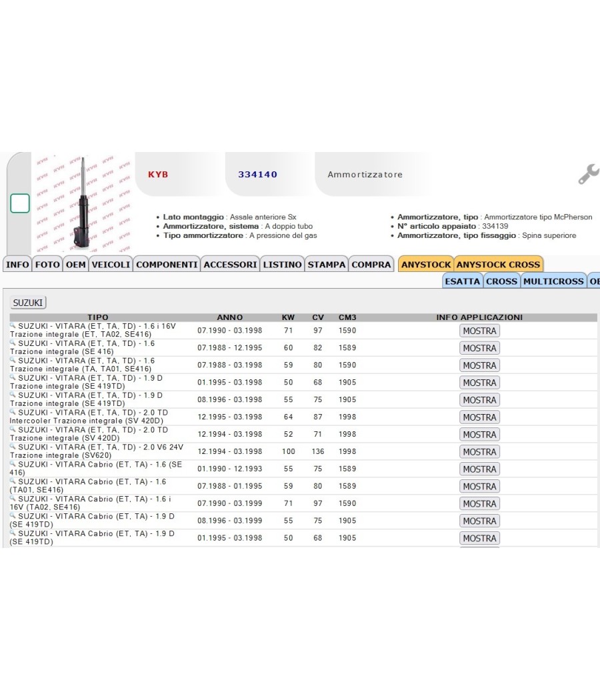Click MOSTRA for Cabrio 1.9 D 50 kW
Screen dimensions: 600x700
click(479, 539)
